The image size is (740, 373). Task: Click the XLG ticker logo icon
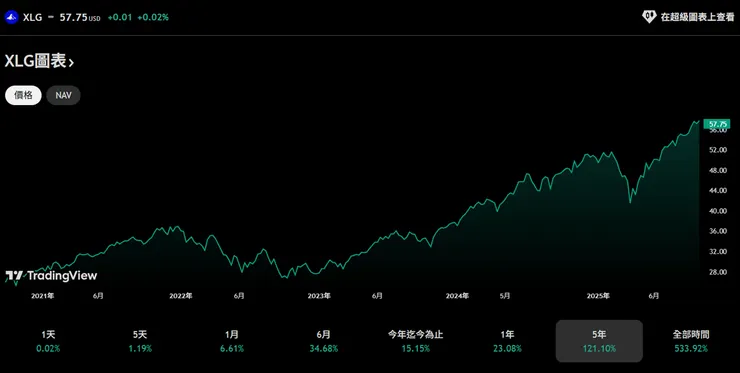point(11,17)
